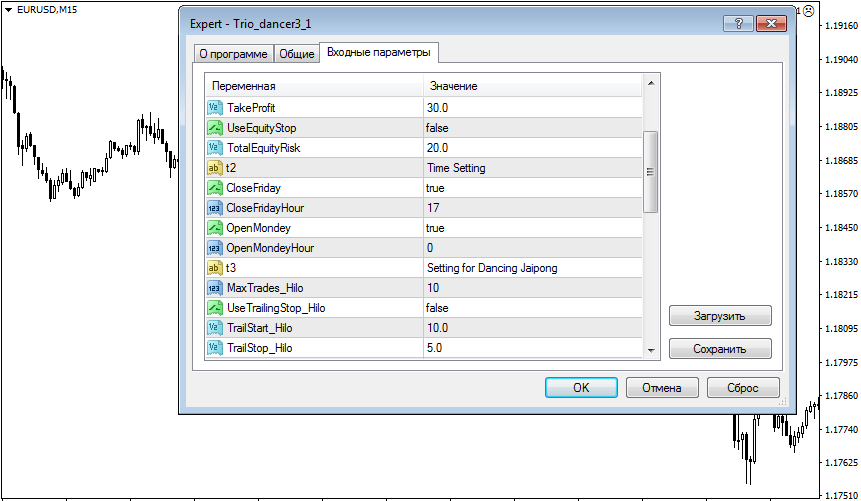Click the UseEquityStop boolean icon

coord(214,128)
